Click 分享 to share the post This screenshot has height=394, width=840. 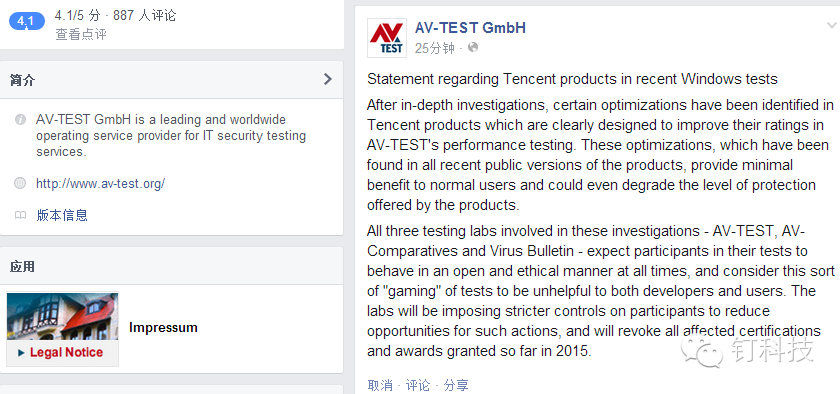pyautogui.click(x=456, y=385)
